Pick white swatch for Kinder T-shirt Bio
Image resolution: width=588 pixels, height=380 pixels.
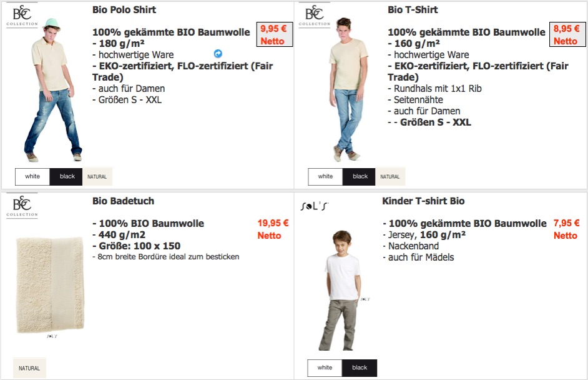click(325, 367)
